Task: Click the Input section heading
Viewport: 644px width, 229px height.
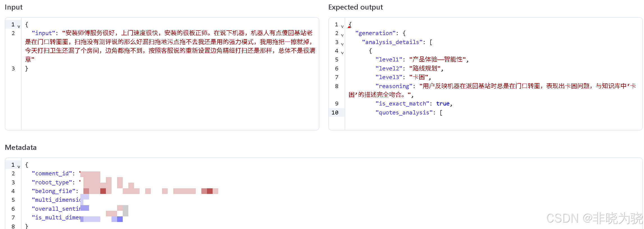Action: (13, 7)
